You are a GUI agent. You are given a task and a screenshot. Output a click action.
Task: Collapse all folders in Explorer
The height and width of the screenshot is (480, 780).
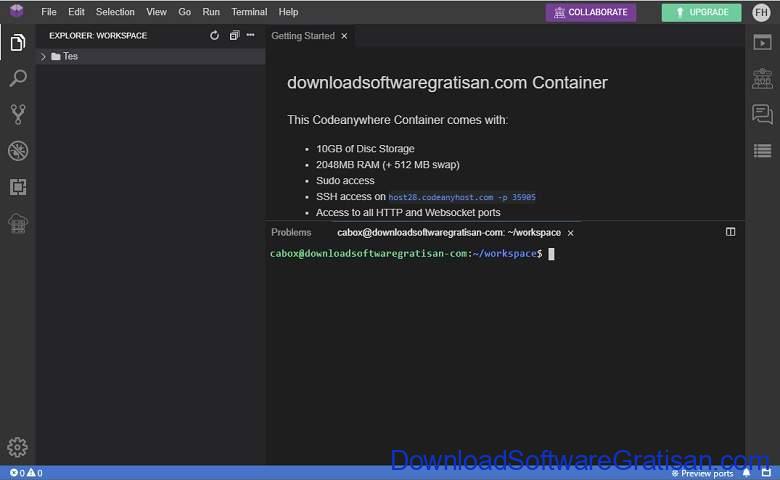[x=234, y=35]
